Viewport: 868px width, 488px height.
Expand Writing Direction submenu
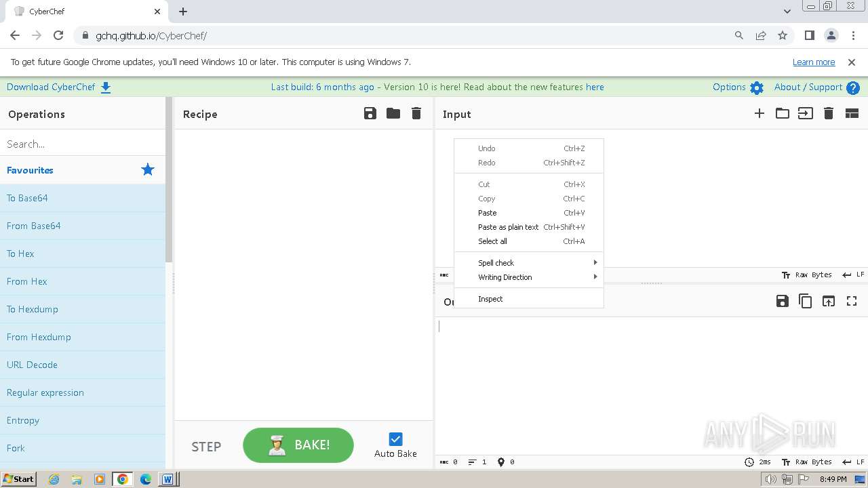coord(528,277)
